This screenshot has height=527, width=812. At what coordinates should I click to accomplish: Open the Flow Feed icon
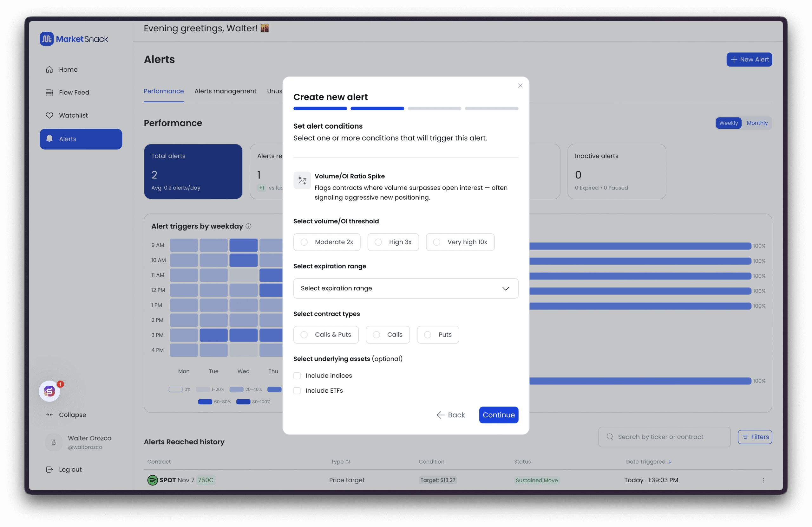(49, 93)
